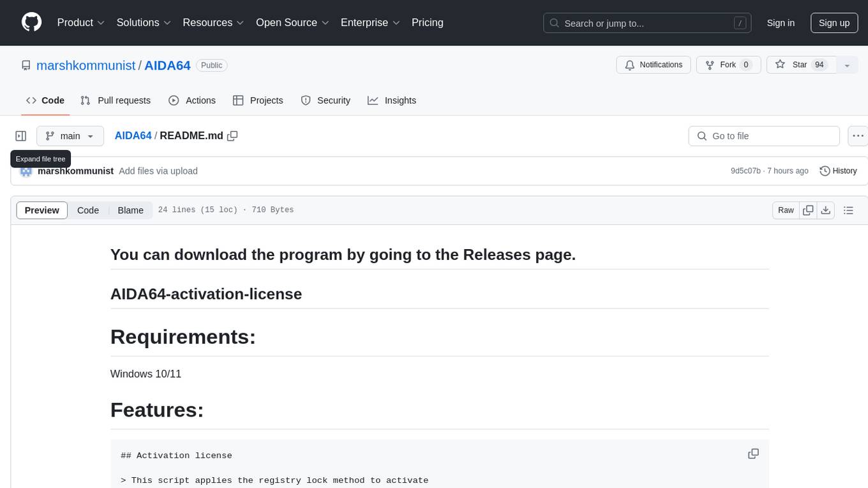
Task: Open the AIDA64 repository title link
Action: coord(167,65)
